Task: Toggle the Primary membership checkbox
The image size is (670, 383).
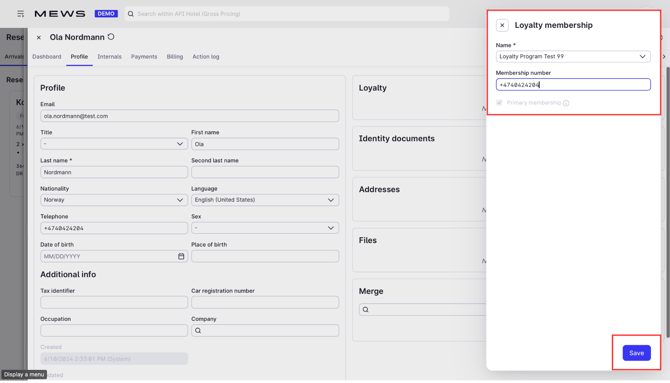Action: coord(499,103)
